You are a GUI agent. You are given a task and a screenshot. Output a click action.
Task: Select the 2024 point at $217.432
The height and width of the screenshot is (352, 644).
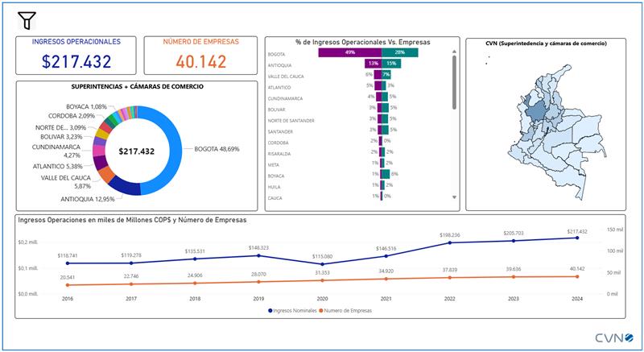[576, 238]
